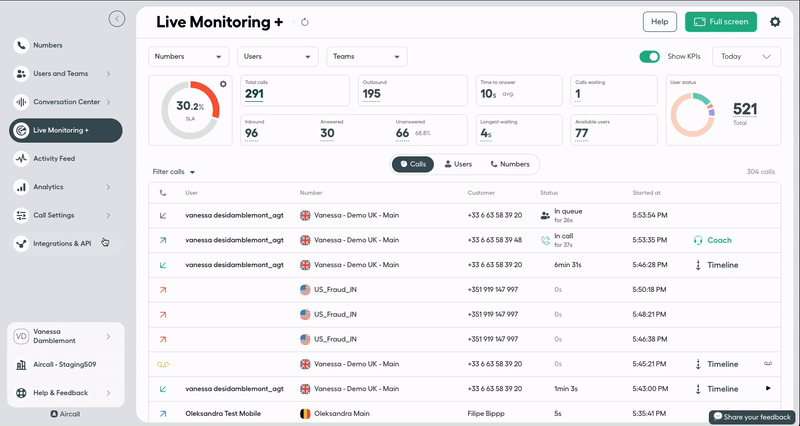
Task: Play the recording on the 5:43:00 PM call
Action: 768,388
